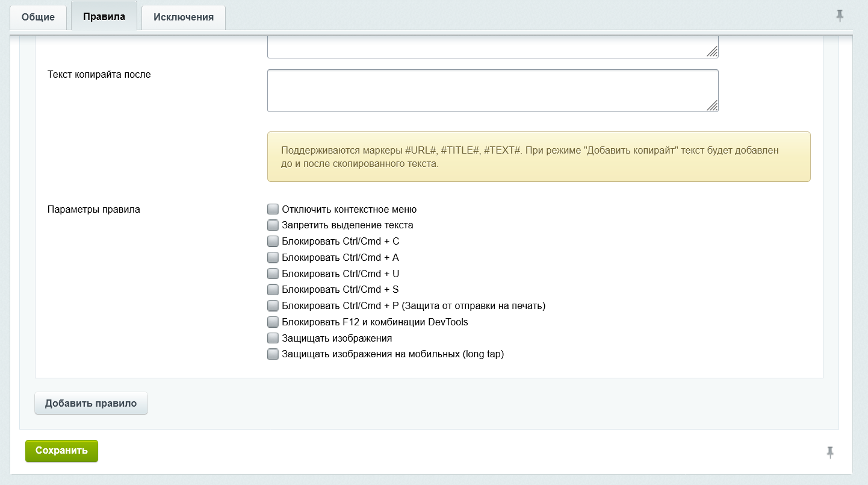
Task: Select the Правила tab
Action: (104, 16)
